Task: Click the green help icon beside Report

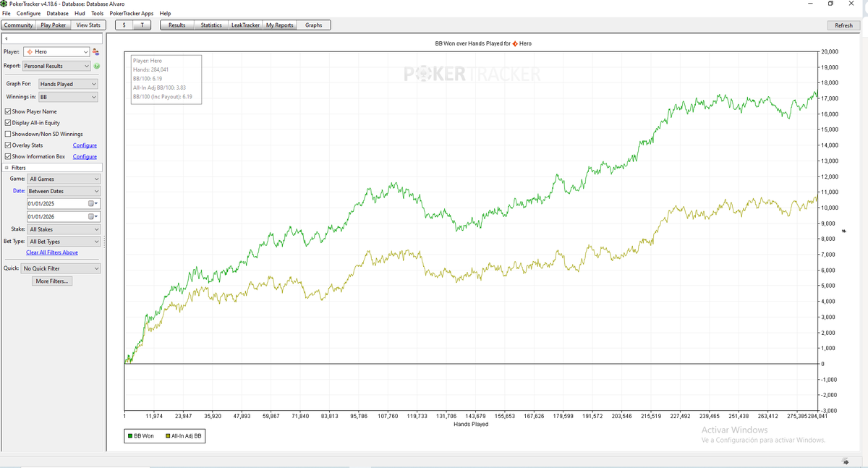Action: (x=96, y=66)
